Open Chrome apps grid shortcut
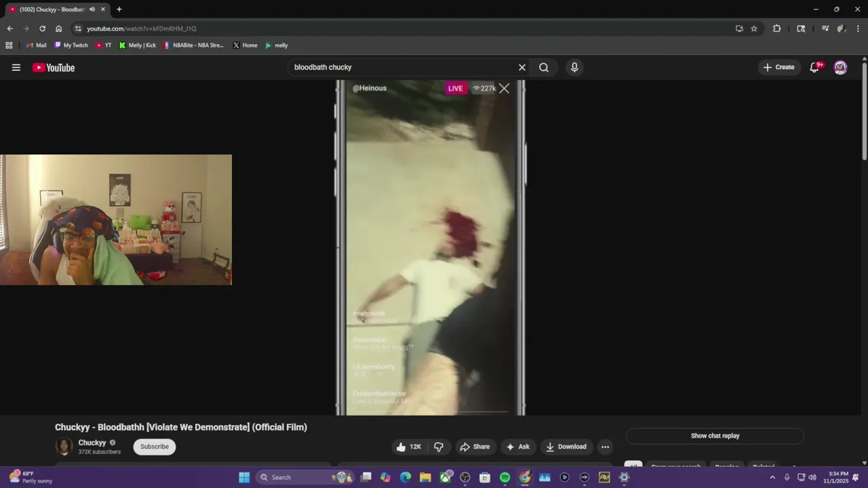 click(x=9, y=45)
